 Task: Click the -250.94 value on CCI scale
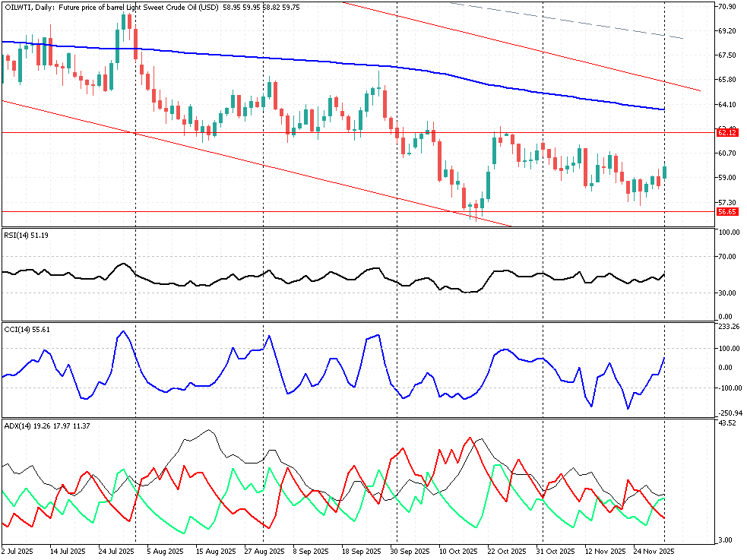pyautogui.click(x=730, y=413)
